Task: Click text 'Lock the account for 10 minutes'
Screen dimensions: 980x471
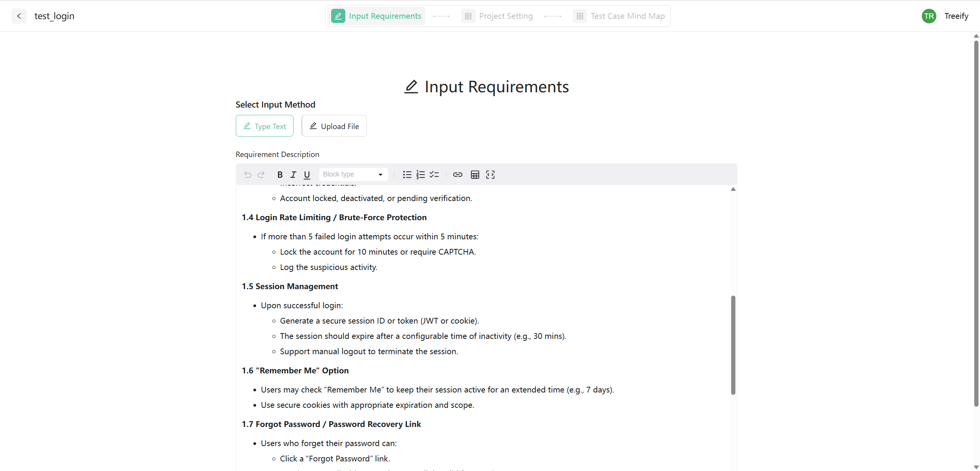Action: 339,252
